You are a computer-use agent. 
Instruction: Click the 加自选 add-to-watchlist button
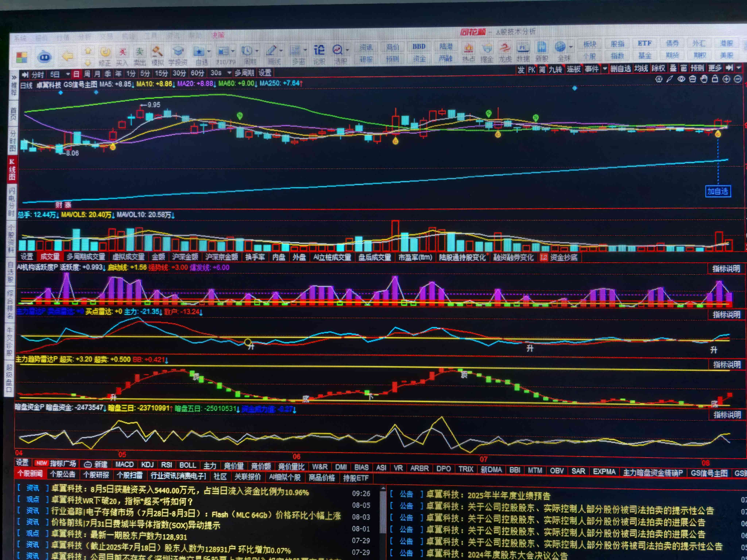[x=718, y=191]
